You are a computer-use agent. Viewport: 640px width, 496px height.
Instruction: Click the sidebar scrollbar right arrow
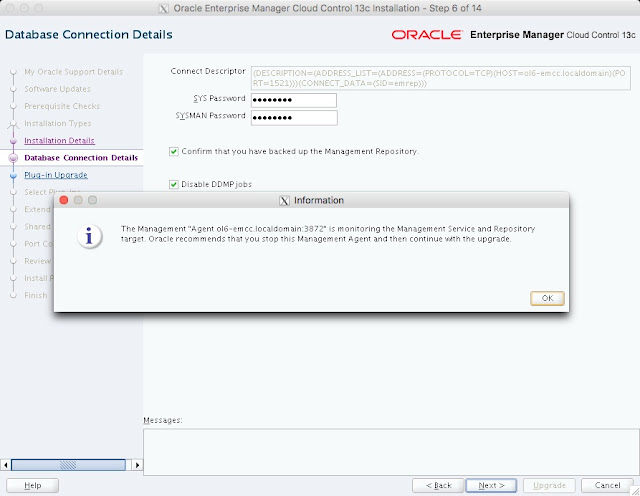(137, 465)
